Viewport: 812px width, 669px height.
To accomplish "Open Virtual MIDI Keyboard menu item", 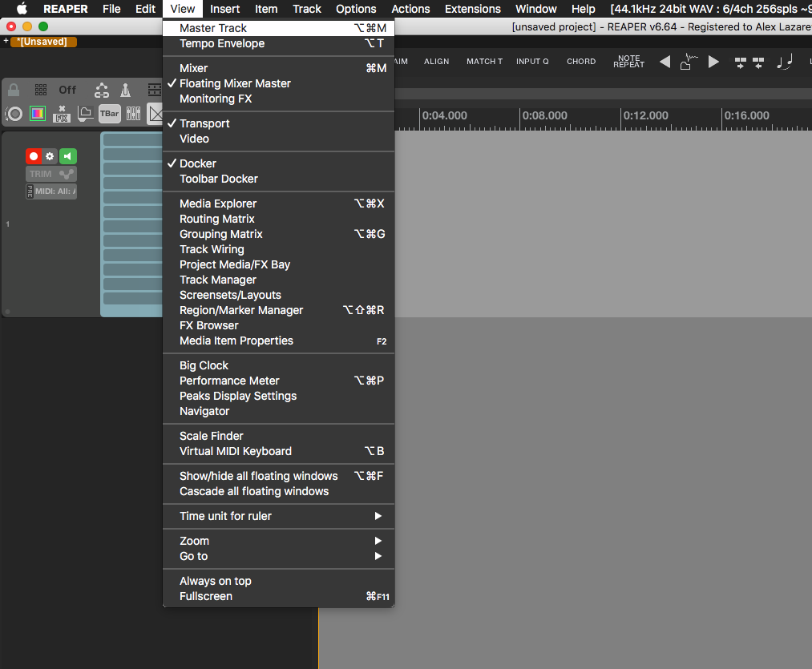I will tap(279, 452).
